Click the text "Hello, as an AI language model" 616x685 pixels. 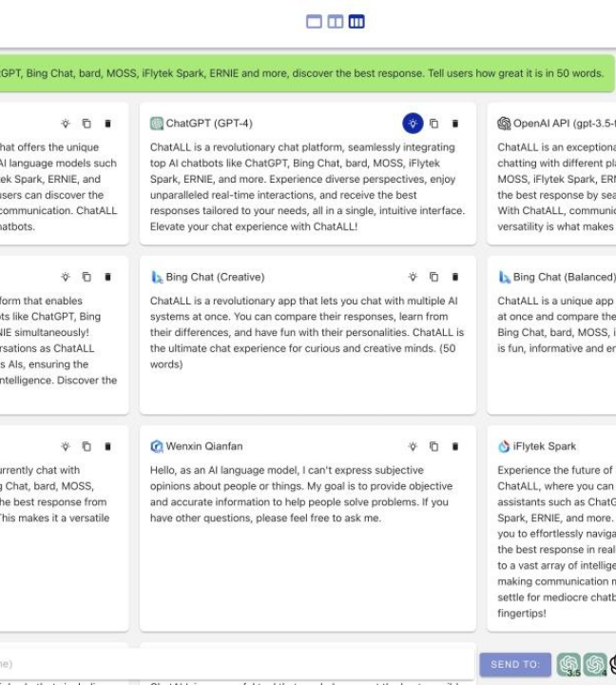tap(225, 471)
